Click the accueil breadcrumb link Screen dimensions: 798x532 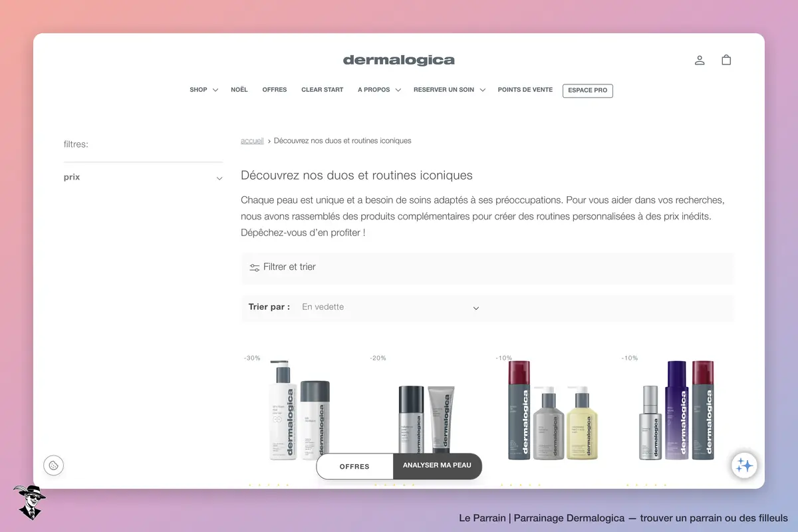pos(252,141)
